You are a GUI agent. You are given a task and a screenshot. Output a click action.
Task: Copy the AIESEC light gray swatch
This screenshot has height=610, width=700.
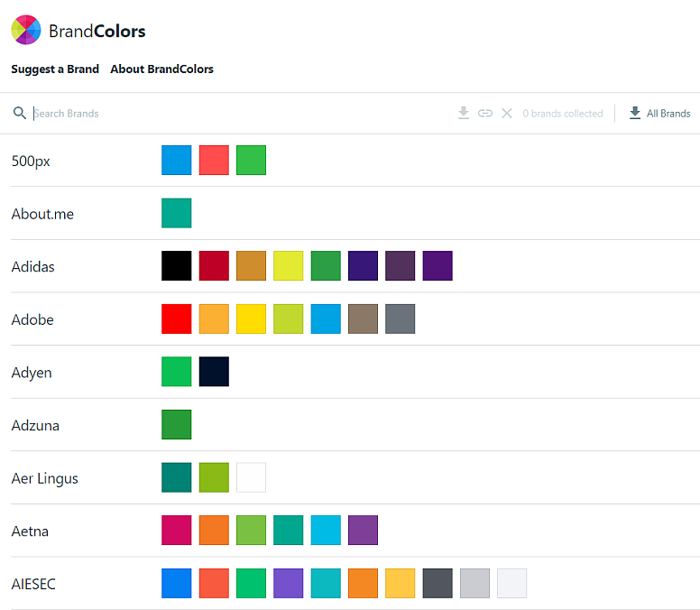[474, 583]
